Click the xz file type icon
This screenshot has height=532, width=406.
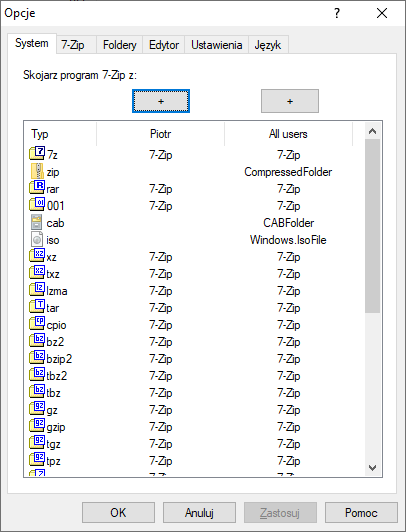(x=37, y=255)
